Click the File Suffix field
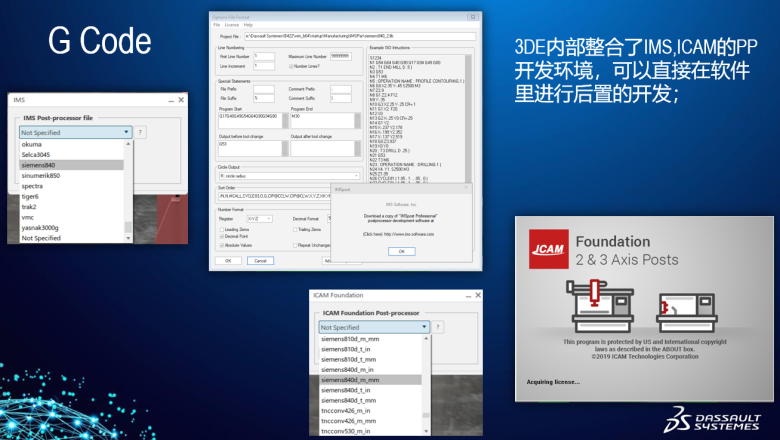 pyautogui.click(x=264, y=98)
